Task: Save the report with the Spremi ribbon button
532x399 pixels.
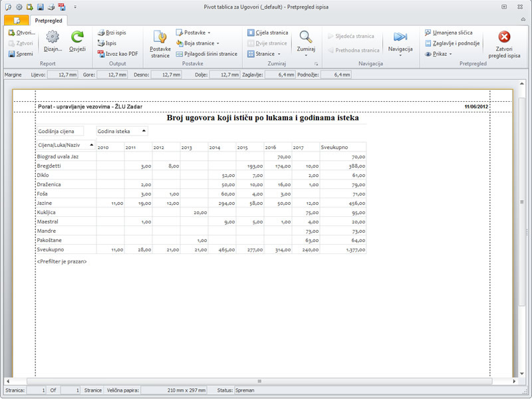Action: (x=21, y=54)
